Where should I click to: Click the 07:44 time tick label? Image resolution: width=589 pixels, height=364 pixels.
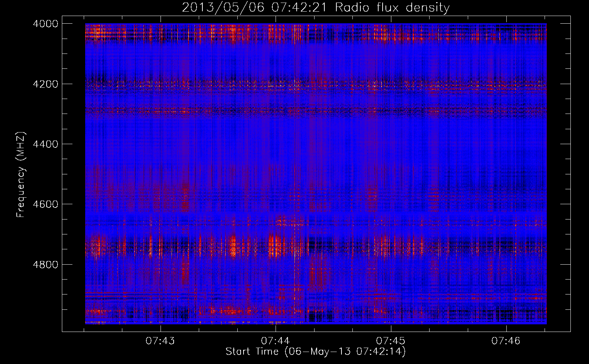click(276, 341)
